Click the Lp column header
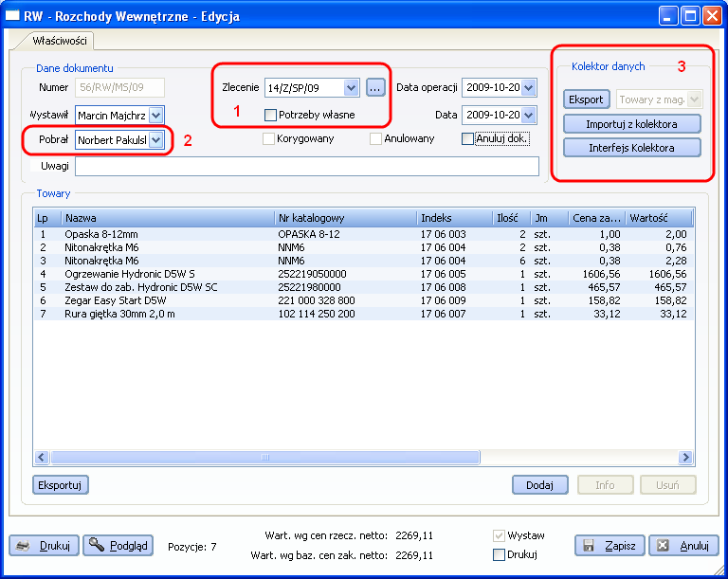Viewport: 728px width, 579px height. (x=47, y=218)
